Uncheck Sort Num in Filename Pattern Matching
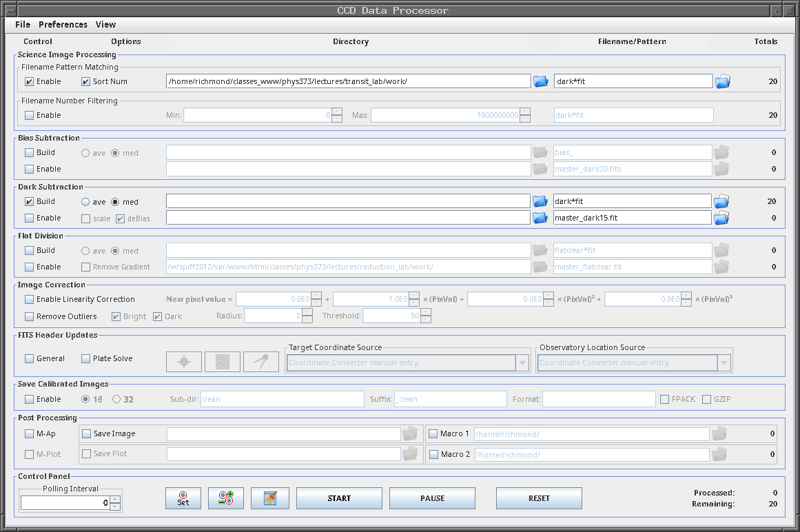Screen dimensions: 800x532 click(86, 81)
